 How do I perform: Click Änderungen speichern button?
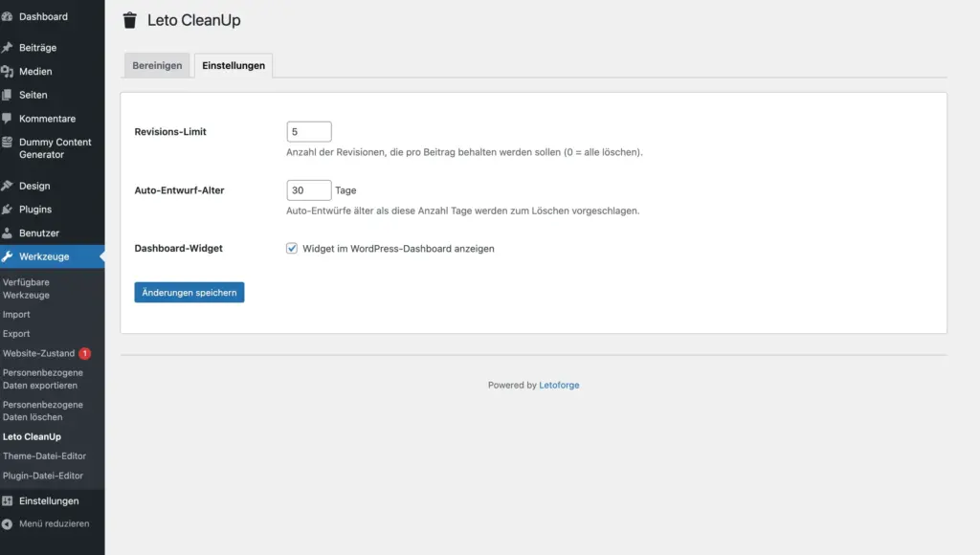click(x=189, y=293)
